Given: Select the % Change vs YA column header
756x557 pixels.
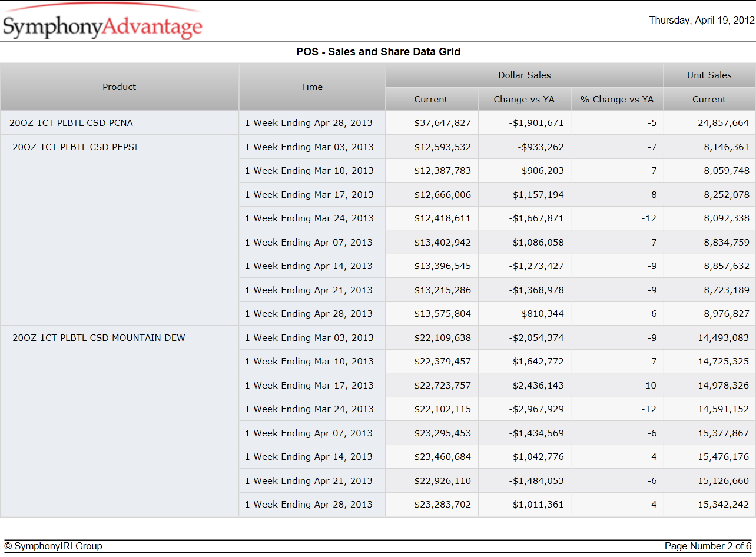Looking at the screenshot, I should [617, 100].
